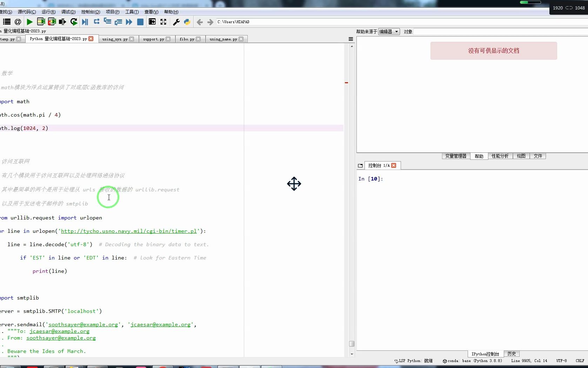
Task: Click the working directory path field
Action: tap(402, 22)
